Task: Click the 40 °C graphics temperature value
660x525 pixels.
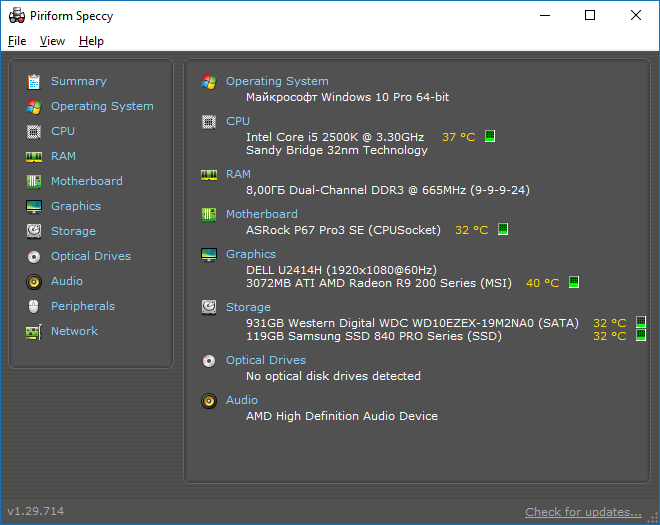Action: click(x=543, y=283)
